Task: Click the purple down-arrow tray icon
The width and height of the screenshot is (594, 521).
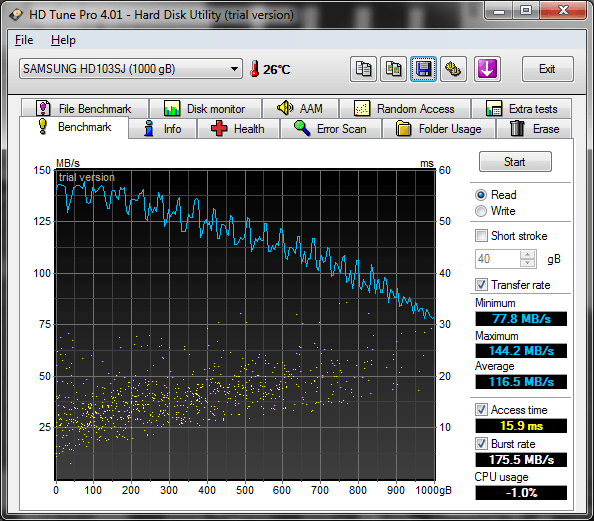Action: coord(487,69)
